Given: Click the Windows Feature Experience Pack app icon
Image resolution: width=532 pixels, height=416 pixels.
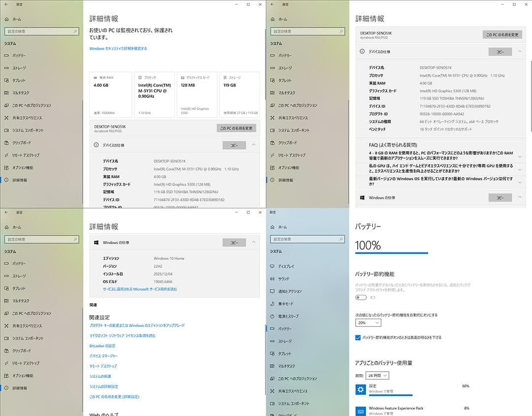Looking at the screenshot, I should pyautogui.click(x=361, y=411).
